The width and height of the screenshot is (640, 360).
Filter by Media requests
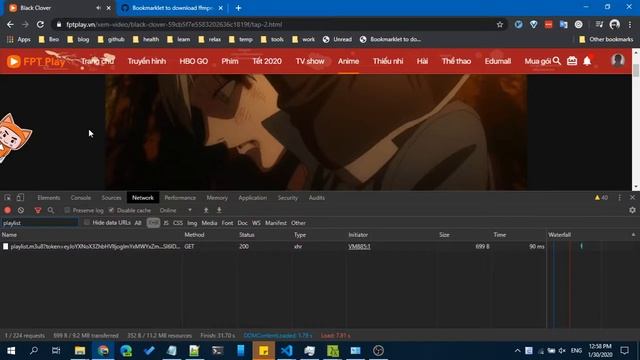[209, 223]
